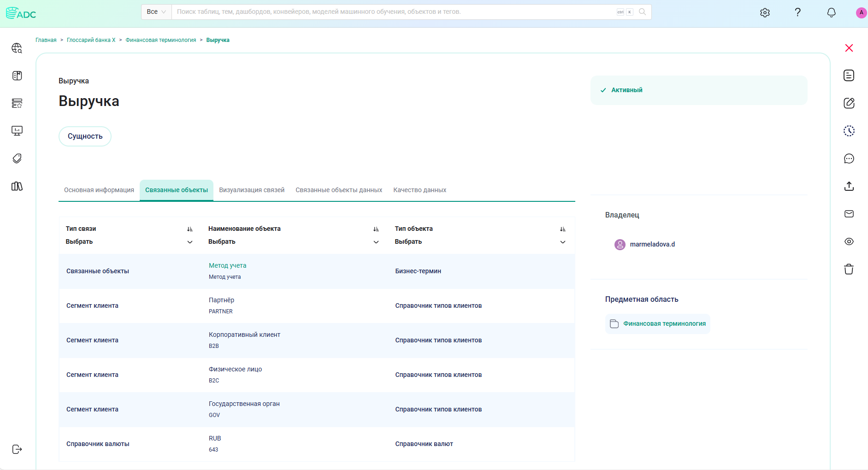Click the trash delete icon
The height and width of the screenshot is (470, 868).
849,269
